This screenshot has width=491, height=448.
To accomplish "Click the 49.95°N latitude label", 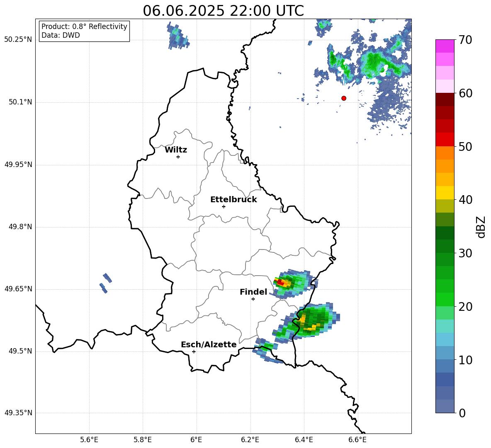I will 18,165.
